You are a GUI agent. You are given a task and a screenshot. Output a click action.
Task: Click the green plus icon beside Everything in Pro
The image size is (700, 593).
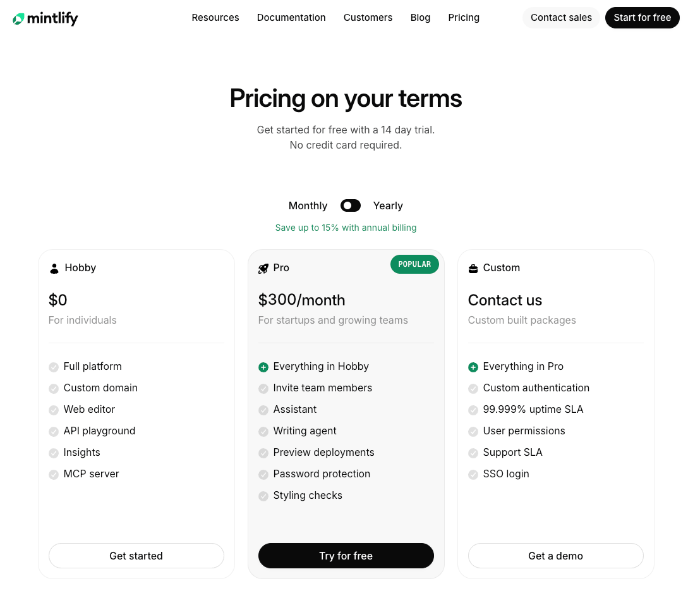(473, 367)
